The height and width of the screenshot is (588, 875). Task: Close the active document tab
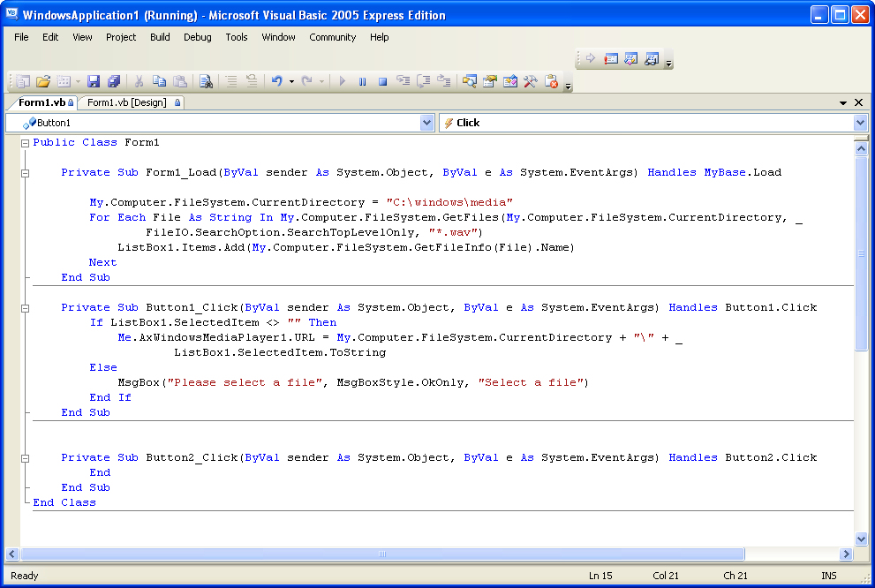[x=859, y=102]
